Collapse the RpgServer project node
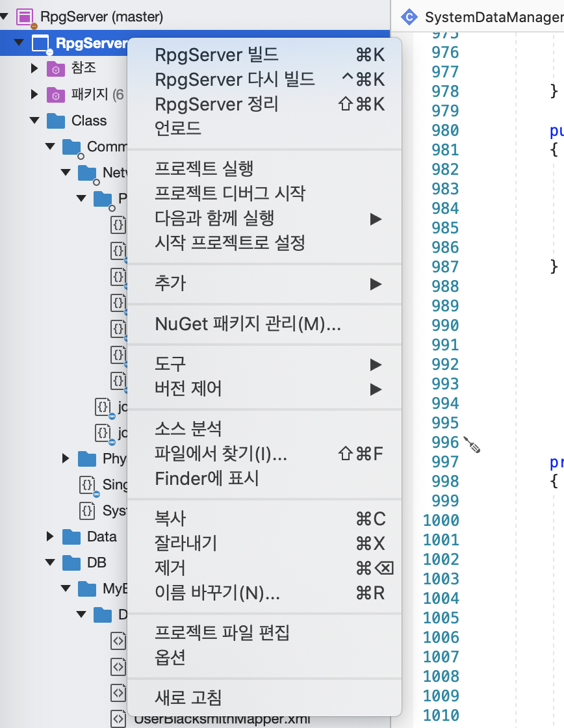 click(x=19, y=43)
